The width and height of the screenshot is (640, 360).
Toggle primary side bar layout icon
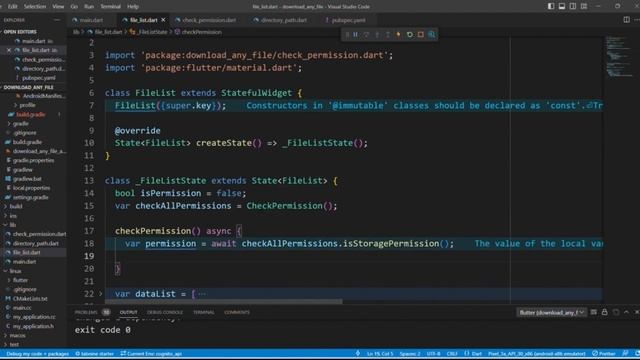[x=551, y=6]
